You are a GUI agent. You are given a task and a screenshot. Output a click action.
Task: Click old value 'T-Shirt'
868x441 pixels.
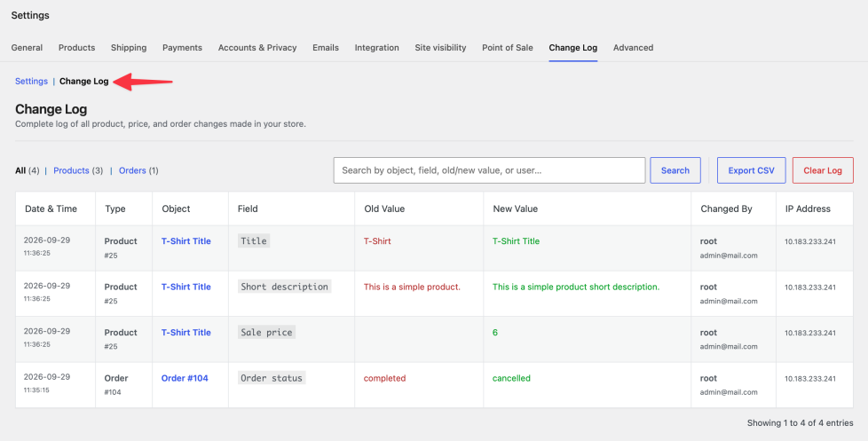(377, 241)
